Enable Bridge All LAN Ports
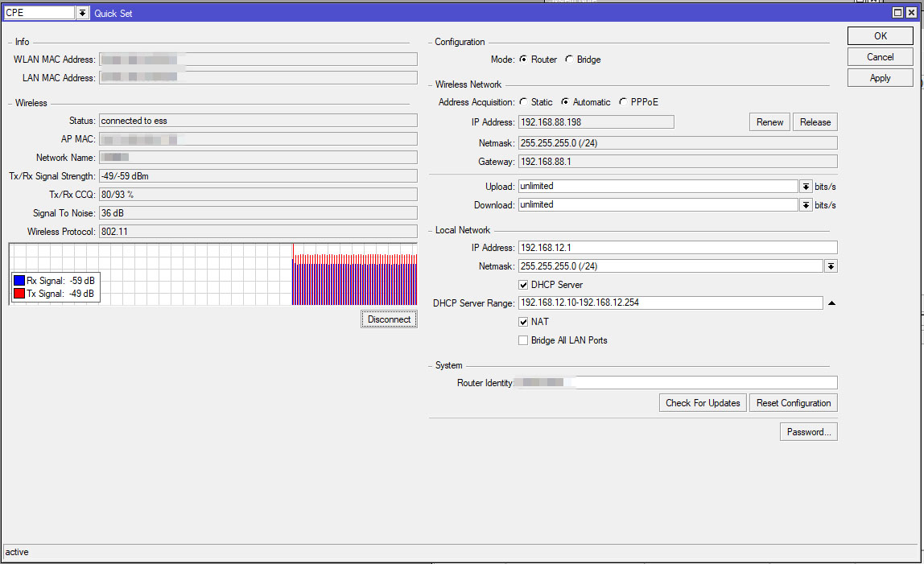 [x=524, y=340]
